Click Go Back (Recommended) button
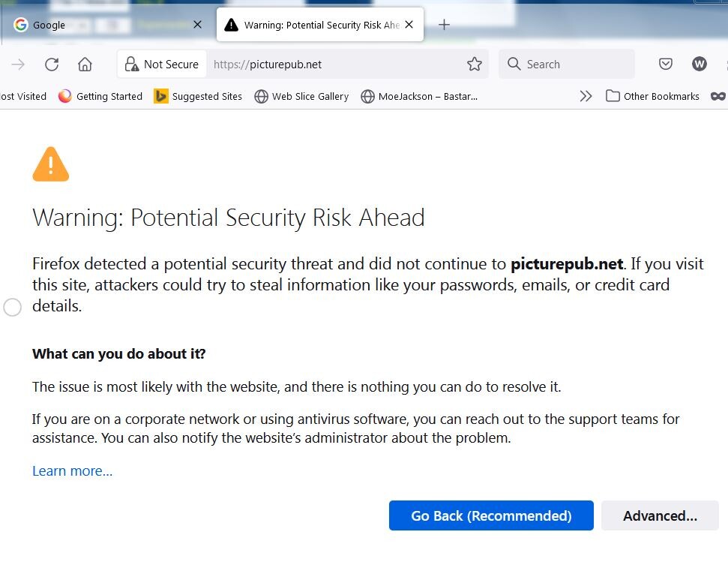 tap(491, 515)
